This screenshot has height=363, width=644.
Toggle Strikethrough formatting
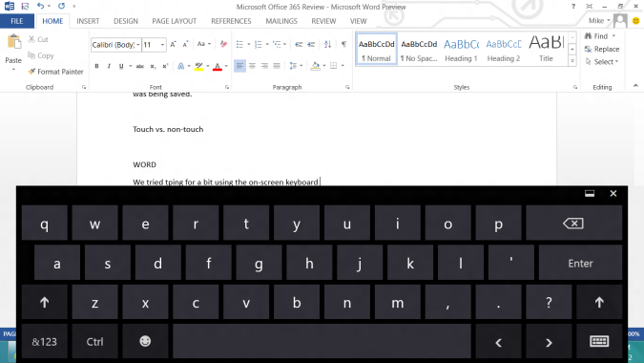coord(140,66)
